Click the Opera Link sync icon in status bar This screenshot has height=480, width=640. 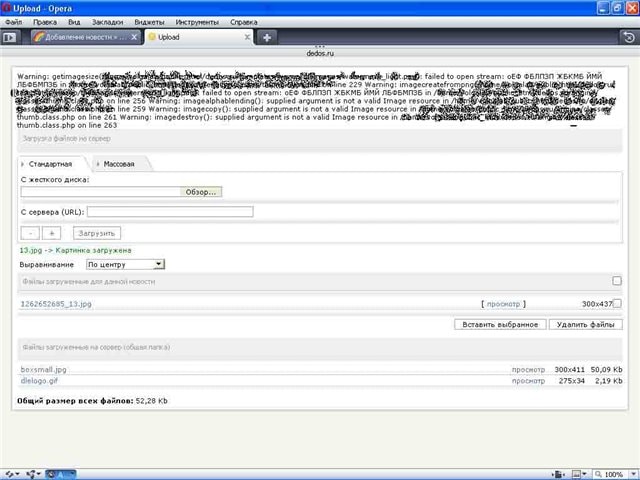pyautogui.click(x=9, y=474)
